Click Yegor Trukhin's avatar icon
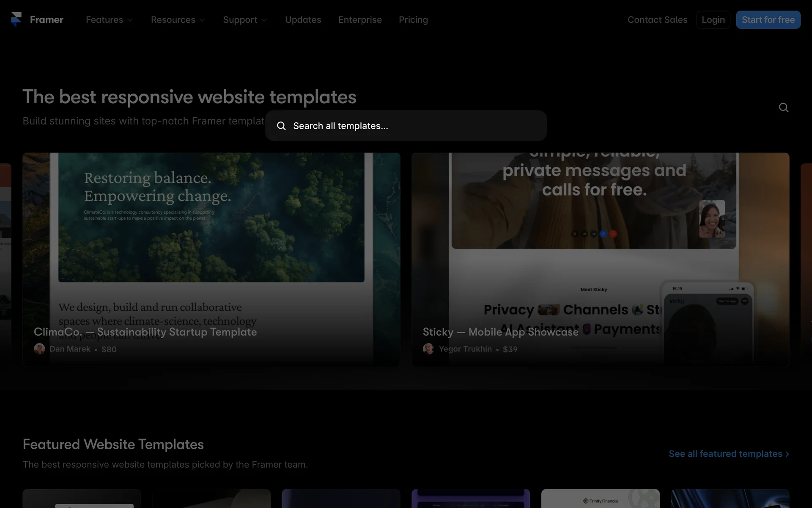 click(x=428, y=349)
